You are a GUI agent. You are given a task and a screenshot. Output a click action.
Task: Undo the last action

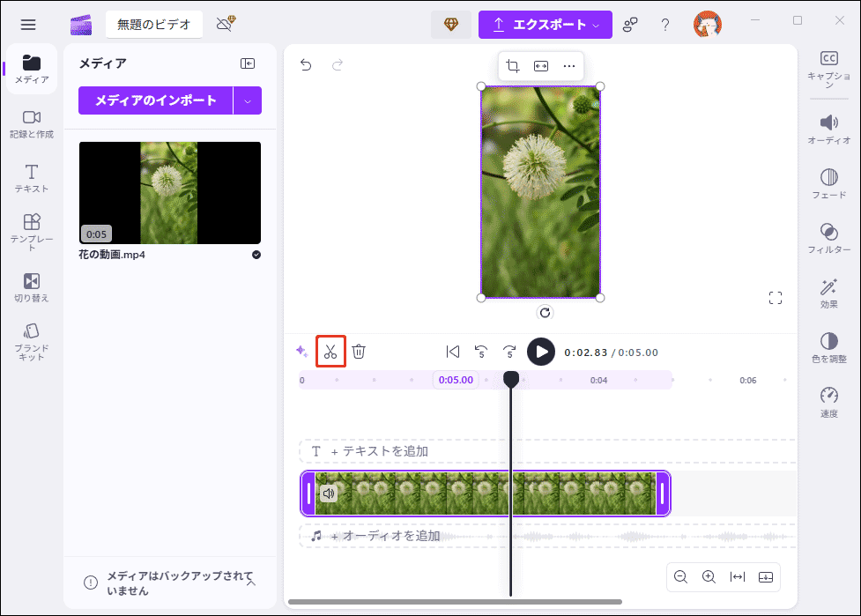306,65
